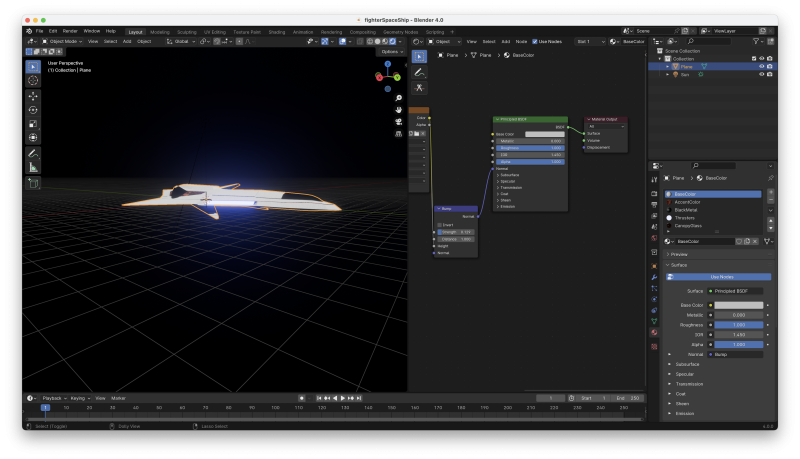800x459 pixels.
Task: Switch perspective/orthographic with the grid gizmo
Action: coord(398,134)
